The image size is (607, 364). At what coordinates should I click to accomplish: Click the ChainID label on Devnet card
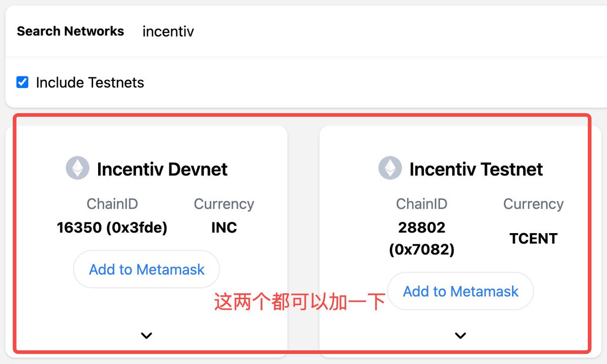(x=112, y=204)
